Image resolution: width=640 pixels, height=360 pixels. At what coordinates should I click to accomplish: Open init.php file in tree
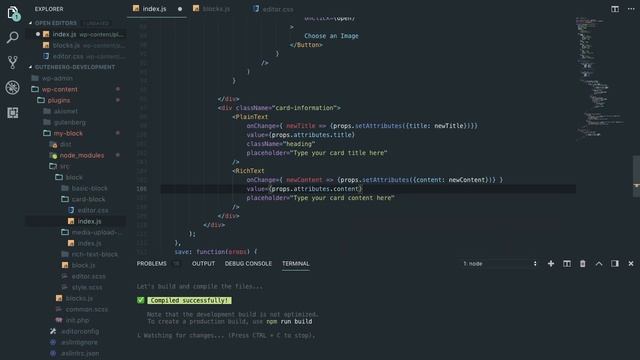click(x=77, y=320)
